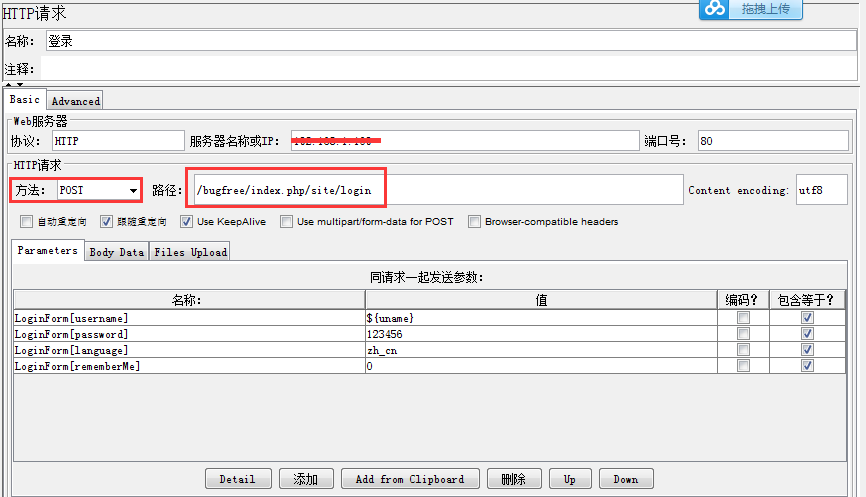Click the 名称 field containing 登录
Screen dimensions: 866x497
coord(451,41)
